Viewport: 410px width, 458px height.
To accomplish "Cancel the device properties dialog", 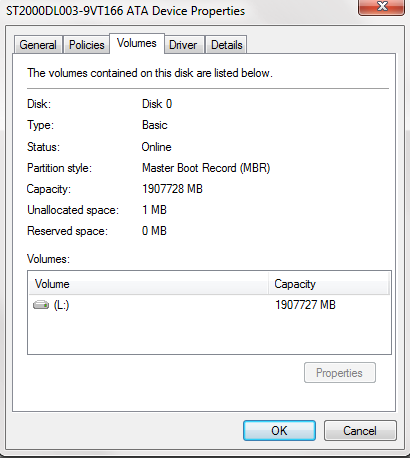I will click(360, 431).
